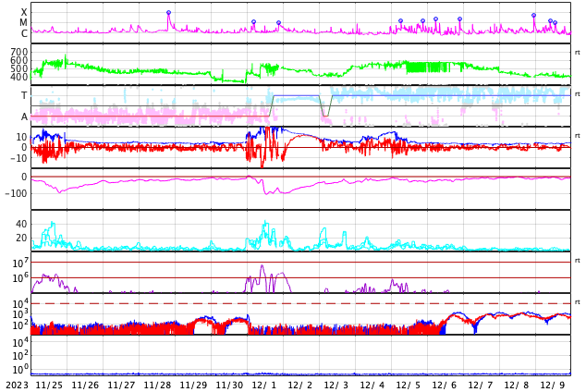
Task: Click the rt tag beside green plot
Action: [577, 53]
